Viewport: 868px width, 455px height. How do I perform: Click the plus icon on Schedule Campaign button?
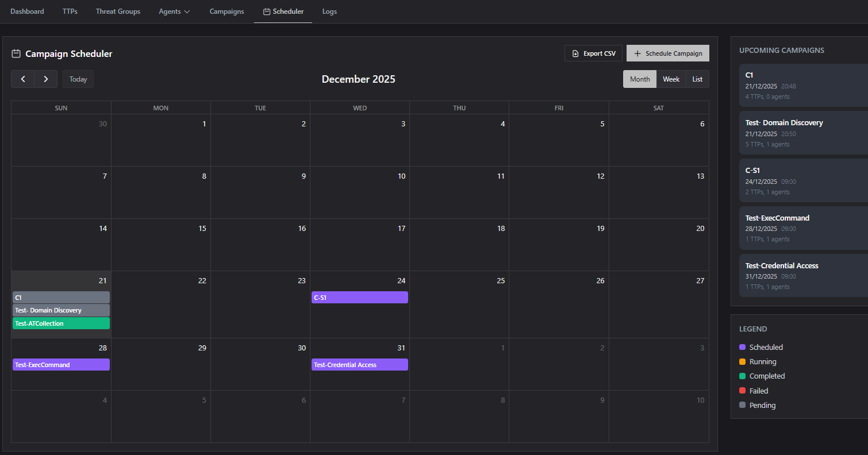tap(637, 53)
